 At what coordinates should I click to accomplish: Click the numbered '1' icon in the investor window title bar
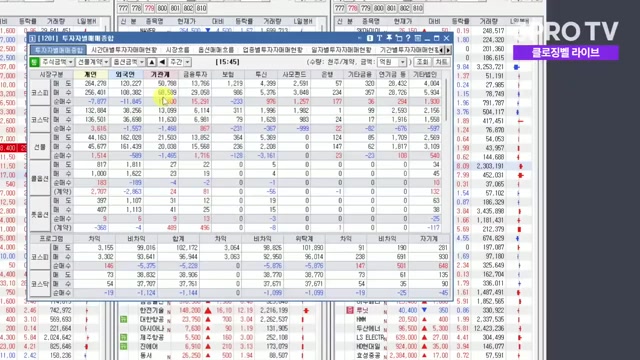click(370, 38)
